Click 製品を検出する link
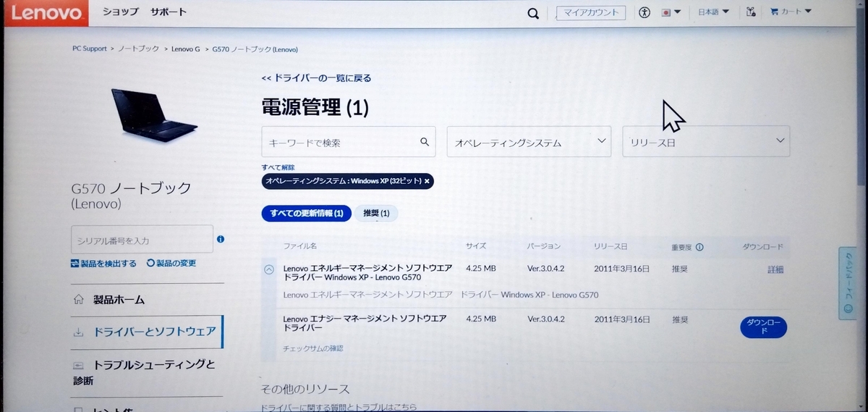Image resolution: width=868 pixels, height=412 pixels. (x=103, y=264)
